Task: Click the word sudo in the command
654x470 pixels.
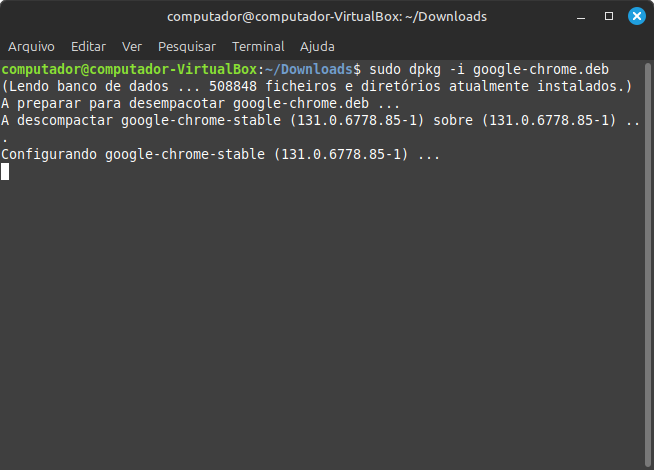Action: point(386,69)
